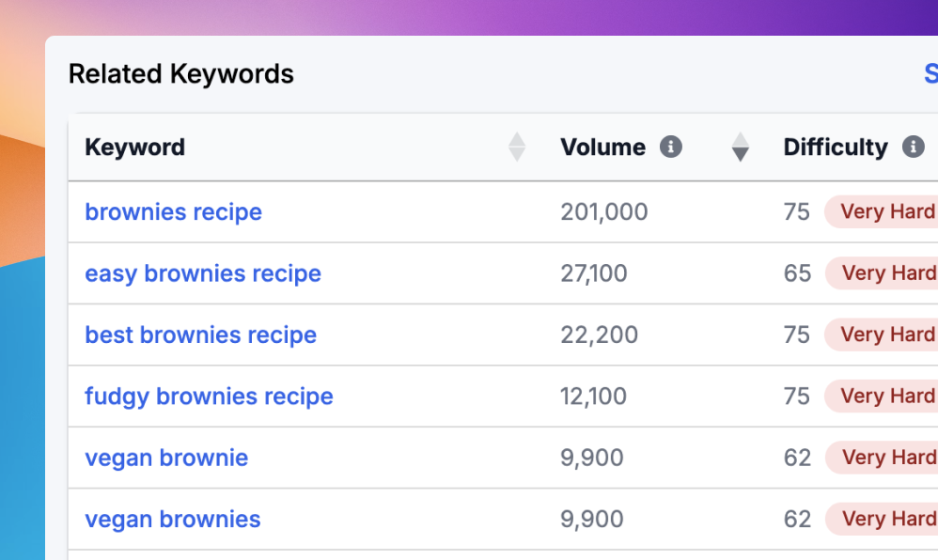Open the 'fudgy brownies recipe' link

pyautogui.click(x=209, y=397)
